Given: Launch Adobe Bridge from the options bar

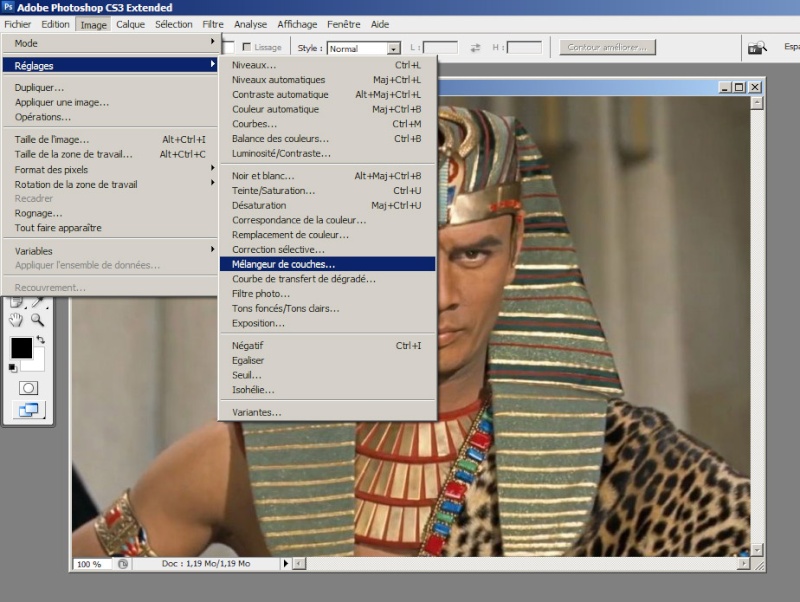Looking at the screenshot, I should point(757,48).
